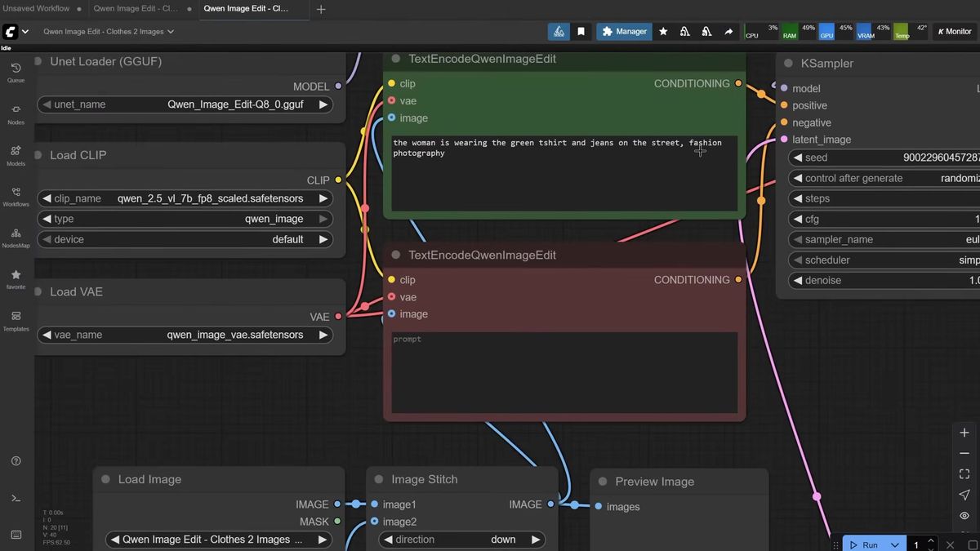Viewport: 980px width, 551px height.
Task: Open Run button dropdown arrow
Action: [895, 544]
